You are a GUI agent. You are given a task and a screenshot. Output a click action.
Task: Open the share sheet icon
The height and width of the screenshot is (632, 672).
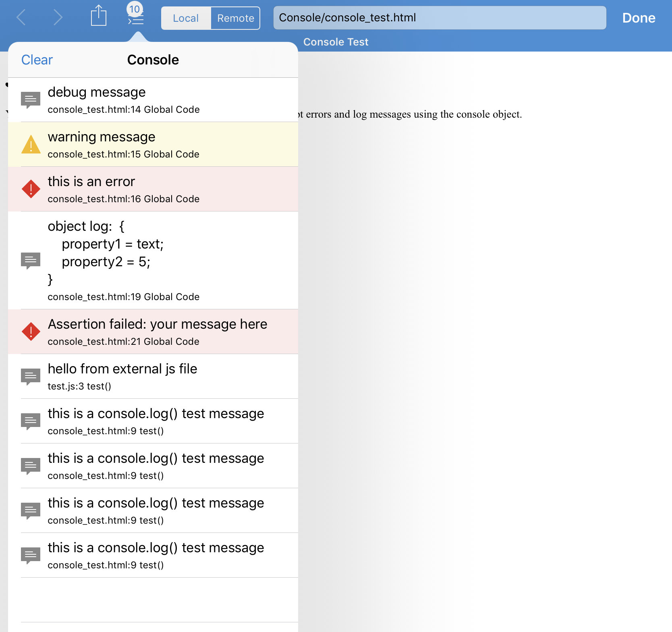[x=98, y=16]
